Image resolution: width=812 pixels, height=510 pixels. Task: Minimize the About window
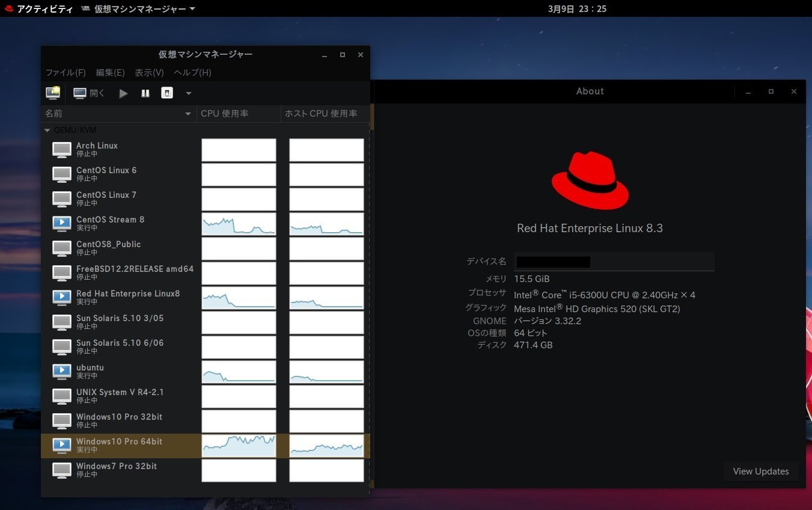point(748,92)
